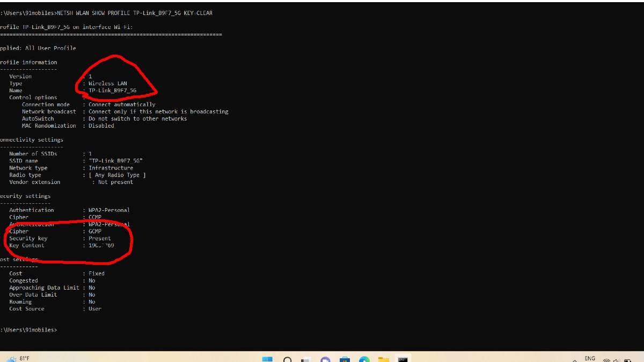
Task: Click the 'Wireless LAN' type value
Action: [108, 84]
